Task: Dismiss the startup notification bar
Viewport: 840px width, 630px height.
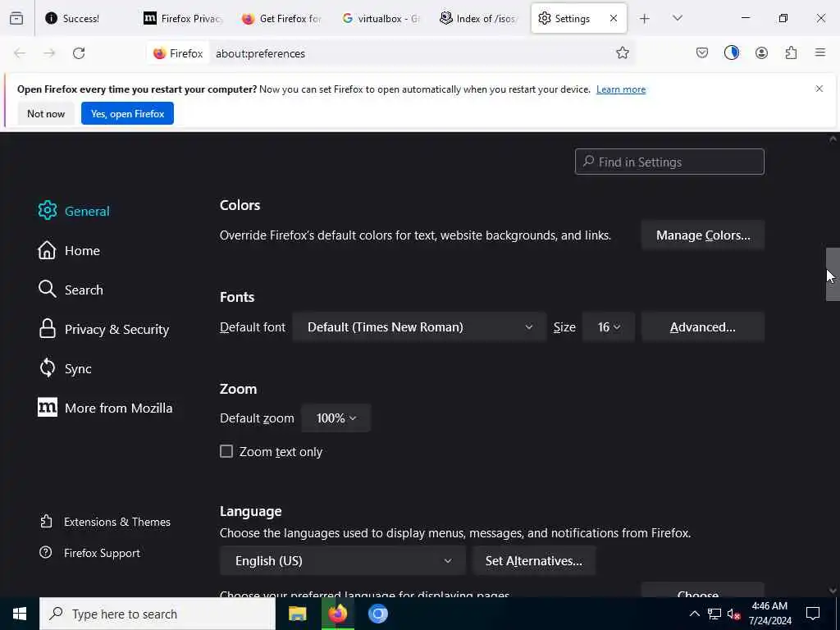Action: tap(819, 89)
